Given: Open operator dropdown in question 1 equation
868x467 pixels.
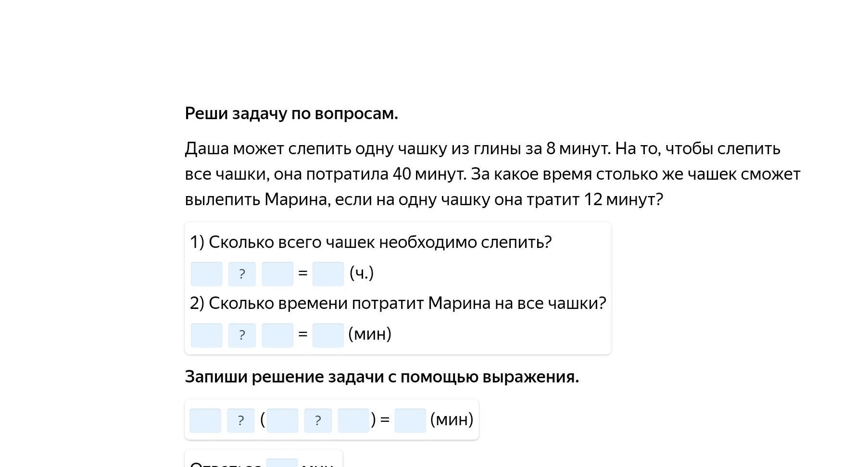Looking at the screenshot, I should pos(242,274).
